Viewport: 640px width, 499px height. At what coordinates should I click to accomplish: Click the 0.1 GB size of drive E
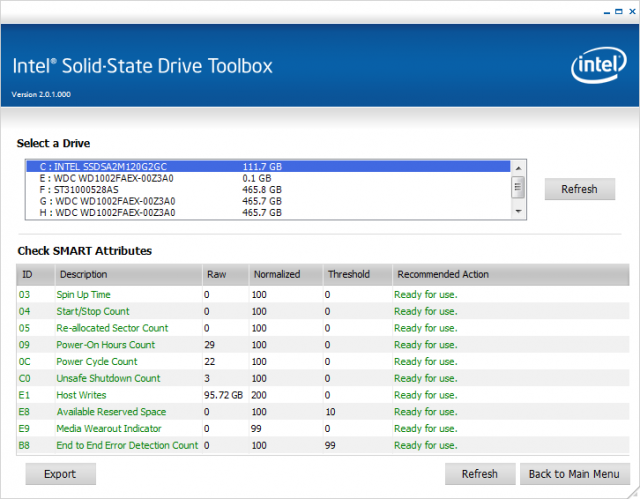pos(257,178)
